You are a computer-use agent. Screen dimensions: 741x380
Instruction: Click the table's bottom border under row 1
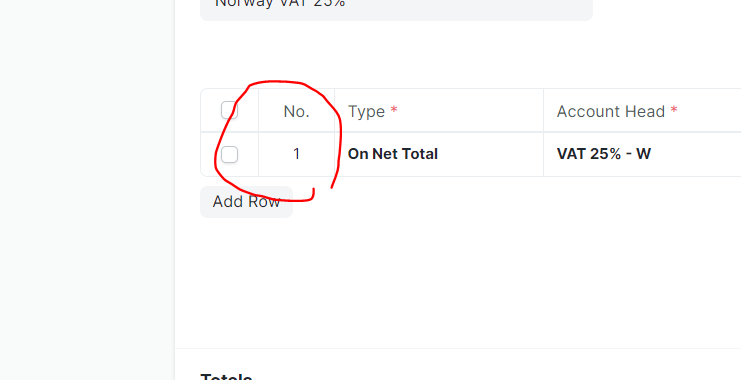pyautogui.click(x=471, y=176)
